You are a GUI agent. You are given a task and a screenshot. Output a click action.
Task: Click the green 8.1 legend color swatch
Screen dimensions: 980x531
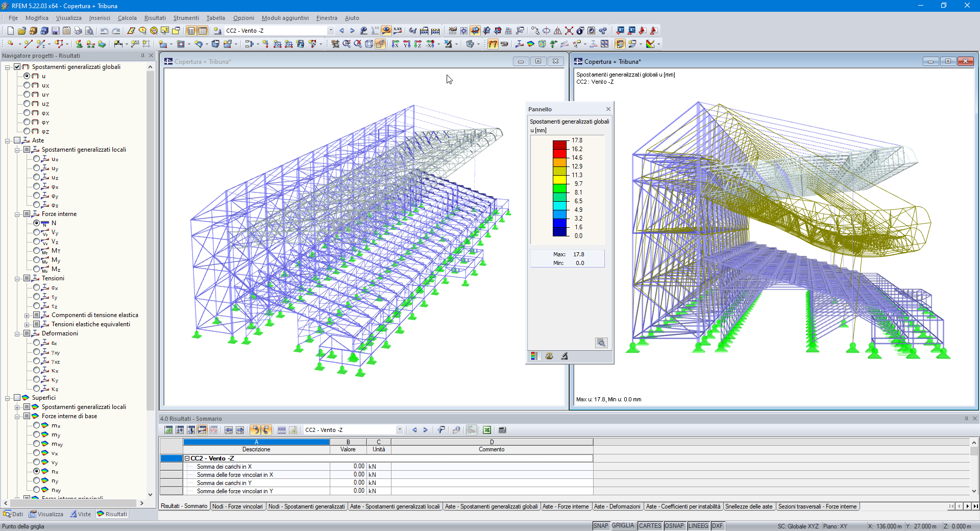pyautogui.click(x=560, y=188)
